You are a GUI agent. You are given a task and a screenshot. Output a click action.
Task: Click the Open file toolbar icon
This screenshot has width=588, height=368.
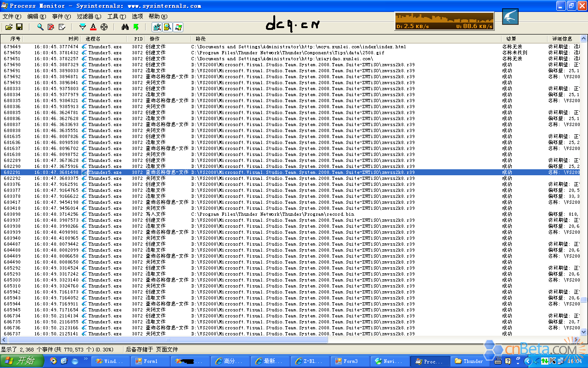[9, 27]
